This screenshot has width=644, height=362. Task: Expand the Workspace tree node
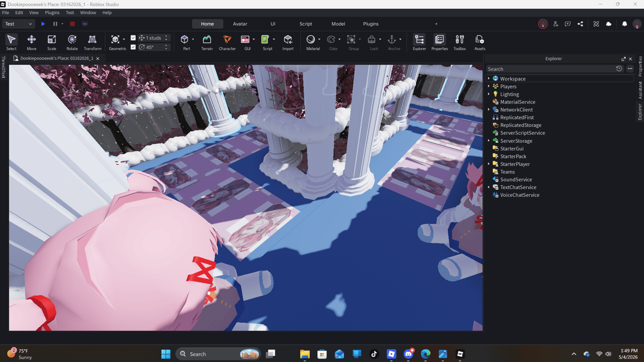[x=489, y=79]
